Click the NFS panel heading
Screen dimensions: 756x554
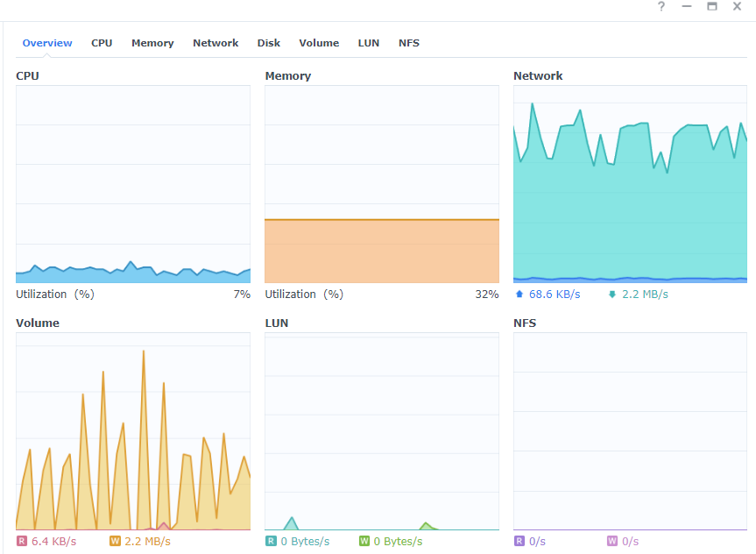(525, 323)
